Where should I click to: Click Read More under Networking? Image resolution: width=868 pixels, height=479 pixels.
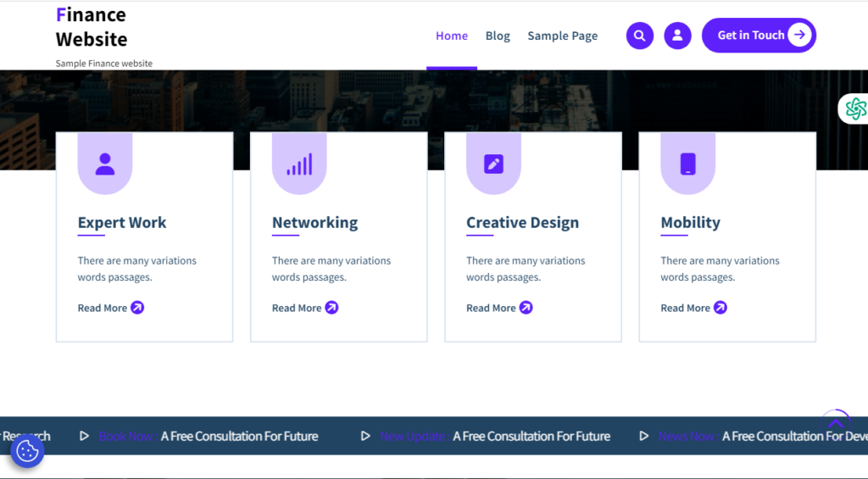304,308
